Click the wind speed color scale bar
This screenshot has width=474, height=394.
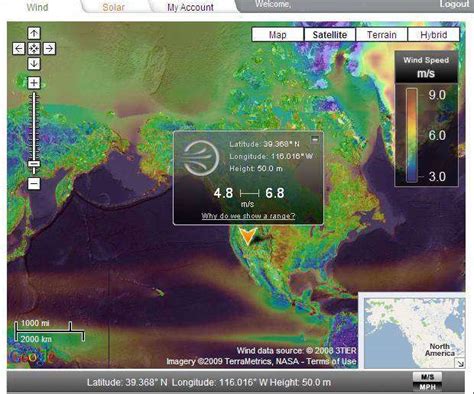[412, 135]
